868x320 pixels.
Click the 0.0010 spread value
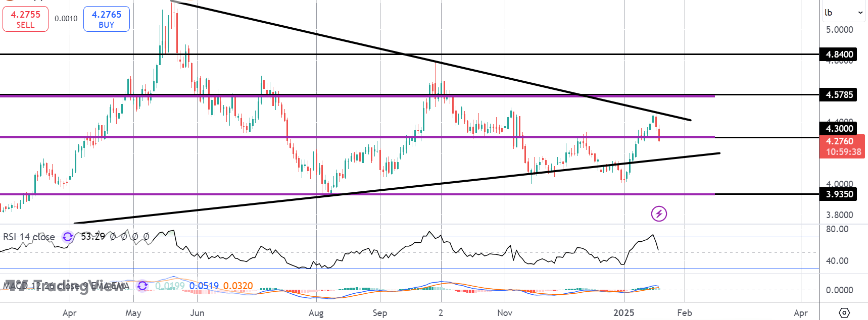[x=66, y=19]
